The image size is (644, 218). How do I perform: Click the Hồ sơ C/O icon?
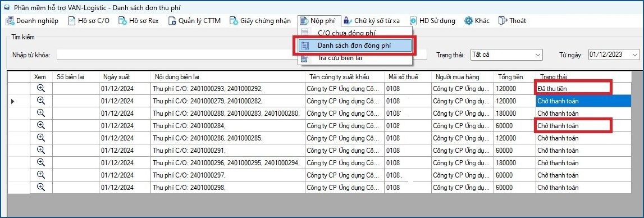(x=72, y=21)
